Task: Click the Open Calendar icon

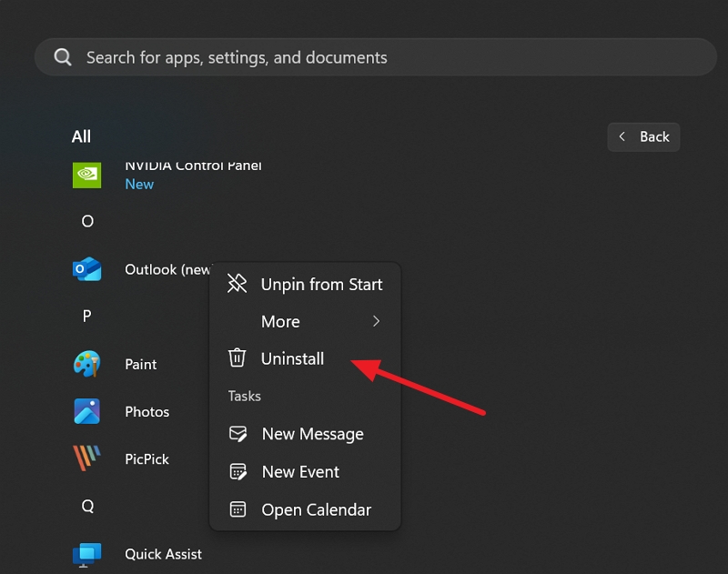Action: click(x=238, y=509)
